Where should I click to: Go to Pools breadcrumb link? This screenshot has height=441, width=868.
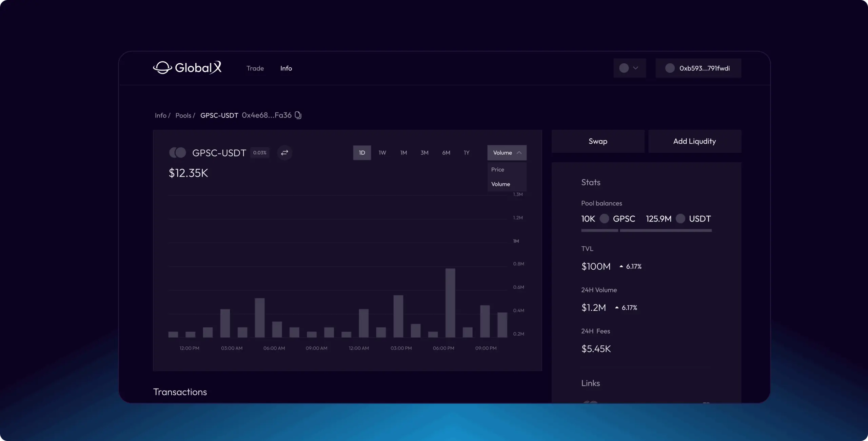(x=183, y=115)
